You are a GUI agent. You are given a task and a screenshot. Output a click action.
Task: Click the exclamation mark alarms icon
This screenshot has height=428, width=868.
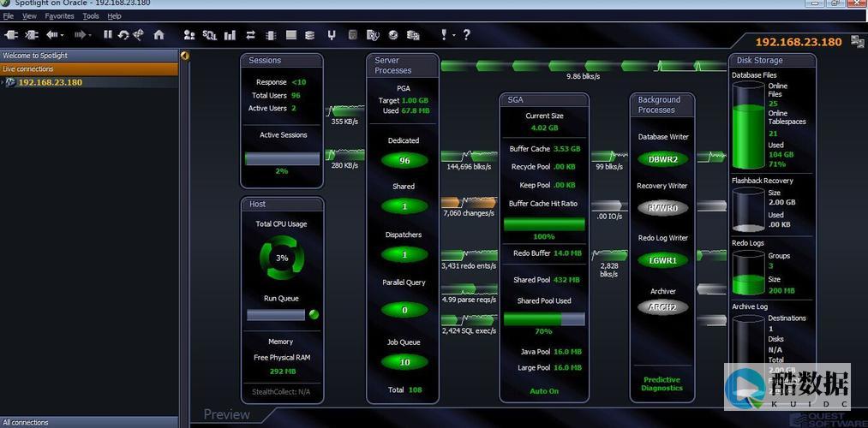[443, 35]
